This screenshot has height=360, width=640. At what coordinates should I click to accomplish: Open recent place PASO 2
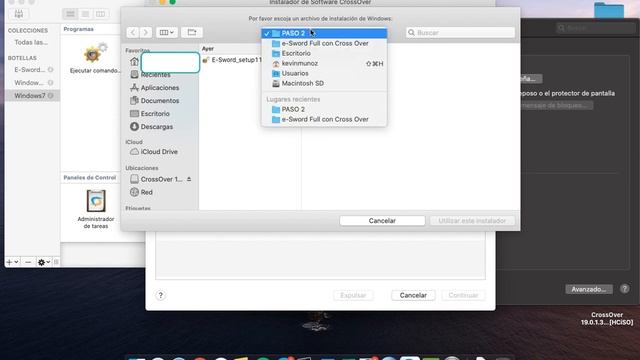pos(324,109)
